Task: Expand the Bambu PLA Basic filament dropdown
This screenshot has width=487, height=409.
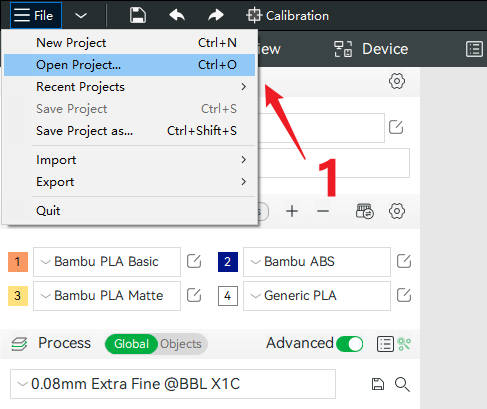Action: (x=107, y=262)
